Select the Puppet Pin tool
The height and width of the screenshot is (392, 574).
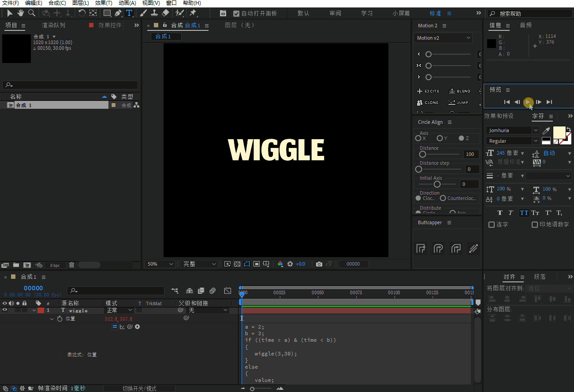[193, 13]
